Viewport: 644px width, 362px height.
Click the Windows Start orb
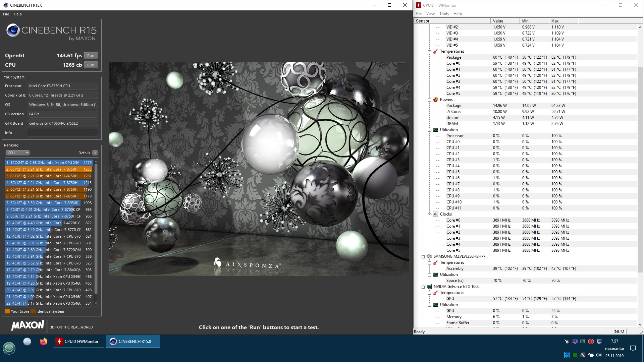[x=9, y=348]
